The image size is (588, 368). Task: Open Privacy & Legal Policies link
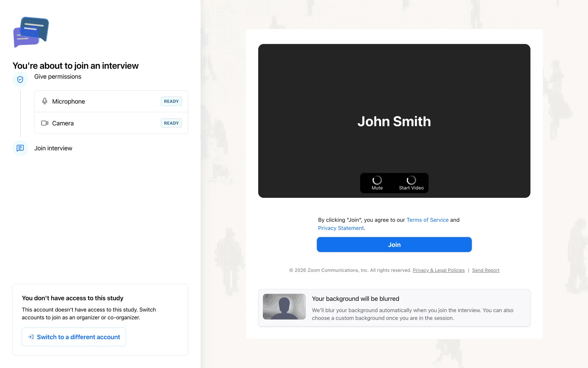pyautogui.click(x=439, y=270)
